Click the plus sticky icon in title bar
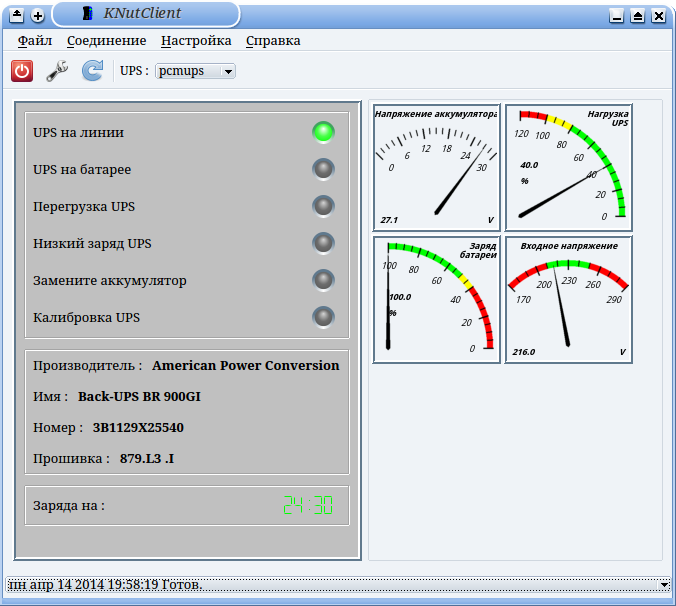This screenshot has width=676, height=606. pyautogui.click(x=38, y=15)
